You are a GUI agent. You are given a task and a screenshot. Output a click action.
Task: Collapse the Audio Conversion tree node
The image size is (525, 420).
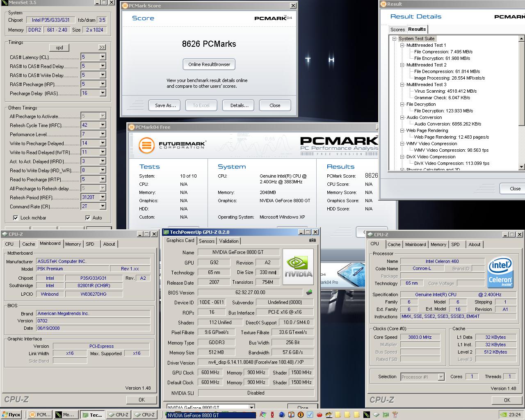402,117
